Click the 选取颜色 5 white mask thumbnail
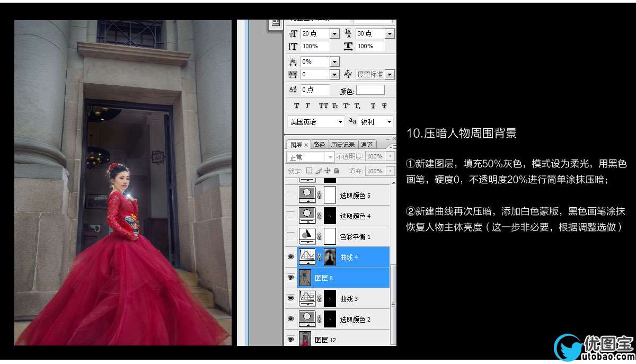This screenshot has height=364, width=636. click(330, 195)
